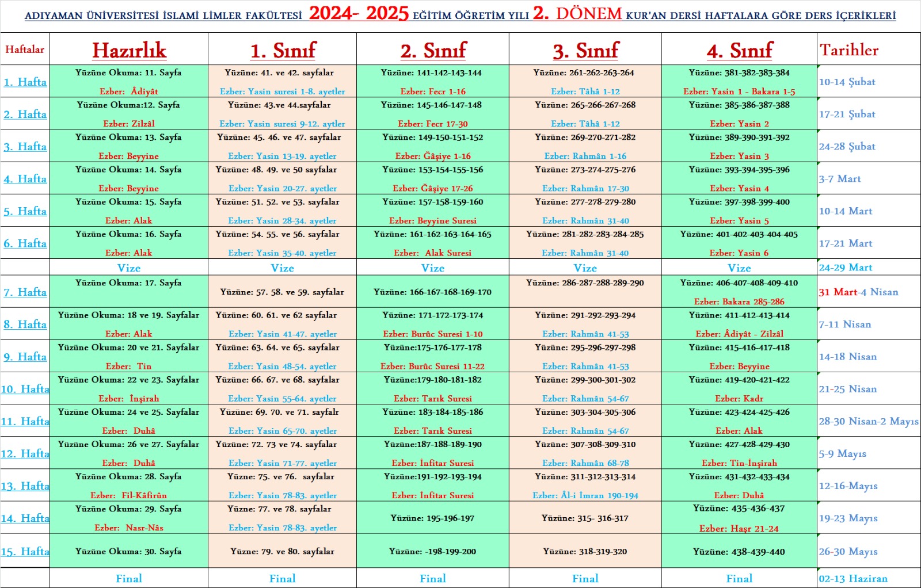Image resolution: width=921 pixels, height=588 pixels.
Task: Select the '12. Hafta' row label
Action: click(25, 453)
